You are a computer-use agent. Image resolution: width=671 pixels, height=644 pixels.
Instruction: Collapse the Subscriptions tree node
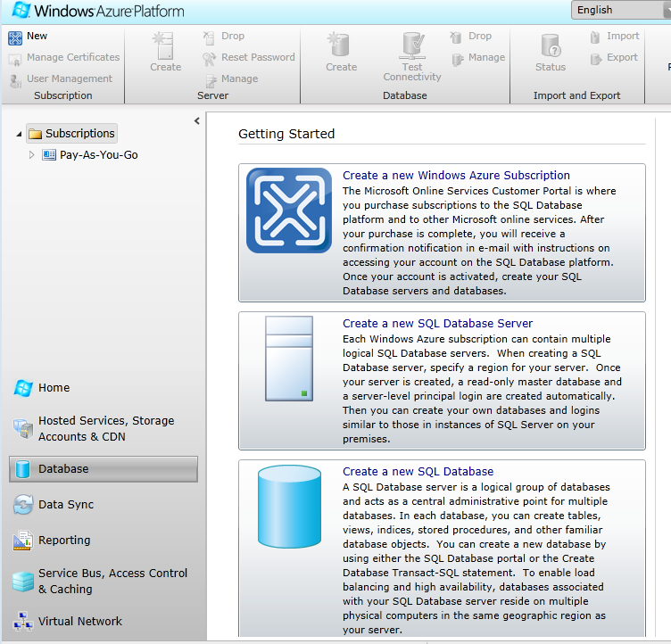click(x=19, y=135)
